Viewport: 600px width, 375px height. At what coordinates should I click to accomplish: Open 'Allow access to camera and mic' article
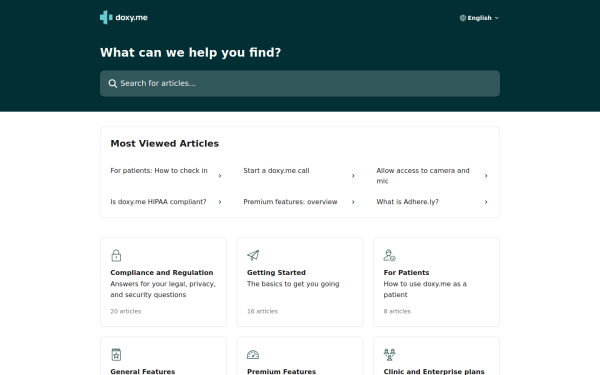click(423, 176)
